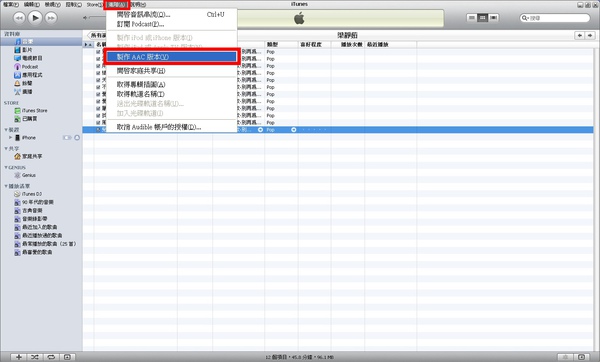The width and height of the screenshot is (600, 362).
Task: Open the search magnifier dropdown
Action: point(525,18)
